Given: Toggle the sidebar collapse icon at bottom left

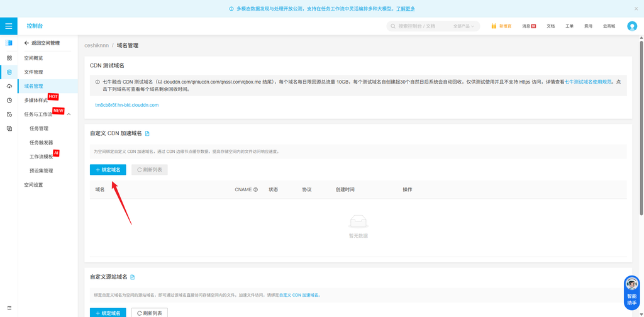Looking at the screenshot, I should (x=9, y=308).
